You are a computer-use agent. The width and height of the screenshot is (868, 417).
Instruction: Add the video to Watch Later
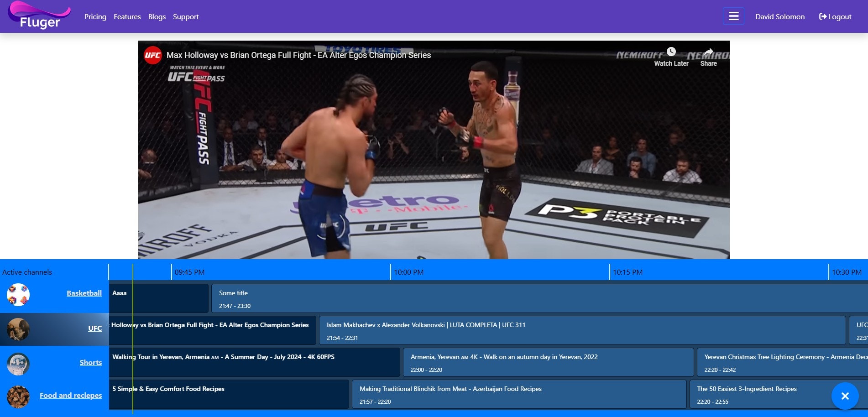671,57
